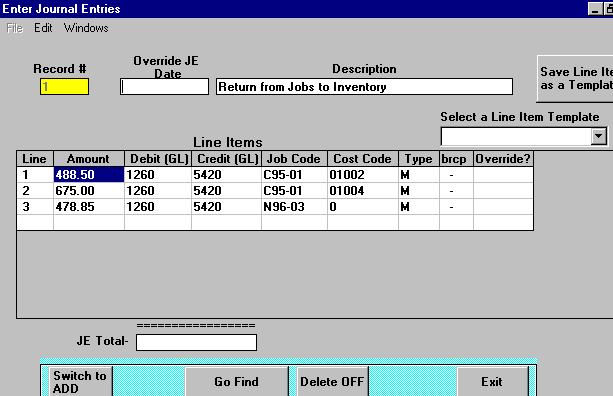Minimize the Enter Journal Entries window

[595, 9]
